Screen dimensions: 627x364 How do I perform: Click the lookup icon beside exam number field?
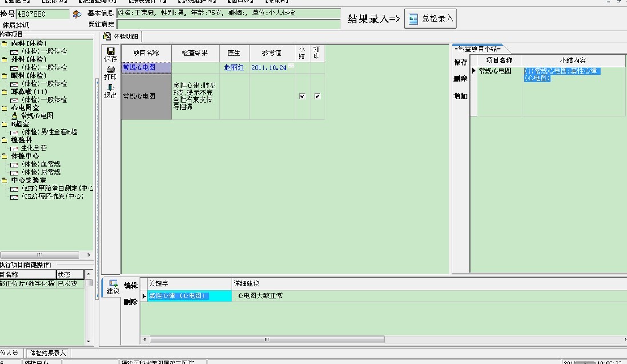coord(77,14)
